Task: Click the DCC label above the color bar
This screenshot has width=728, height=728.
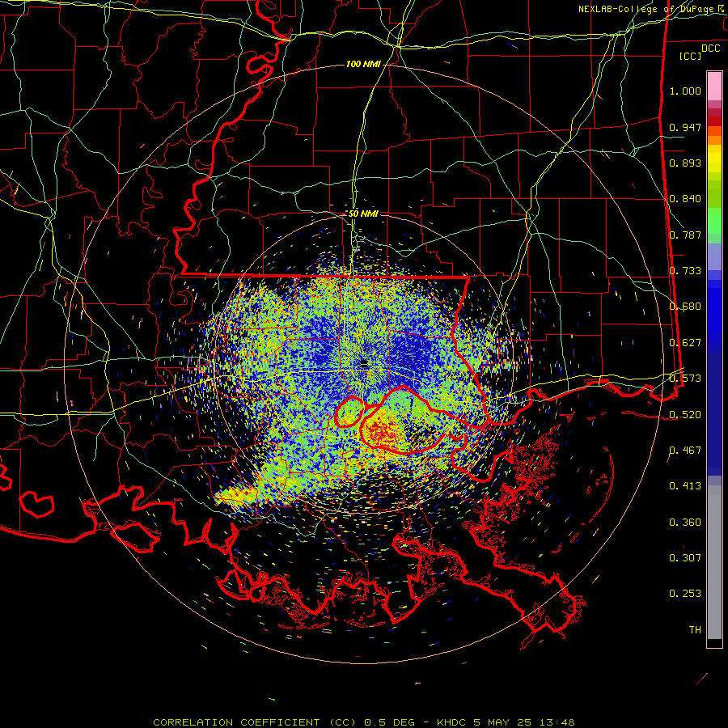Action: 711,49
